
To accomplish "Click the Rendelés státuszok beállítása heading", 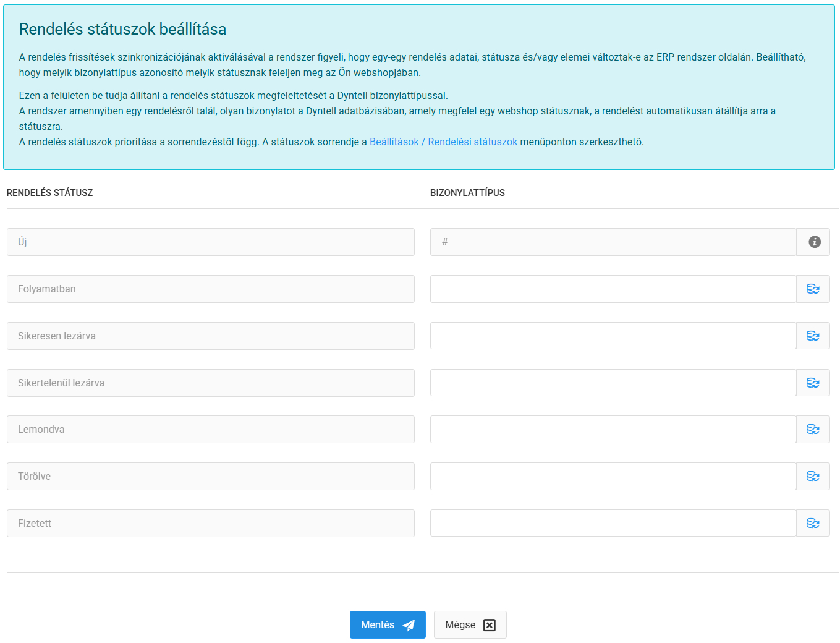I will point(122,29).
